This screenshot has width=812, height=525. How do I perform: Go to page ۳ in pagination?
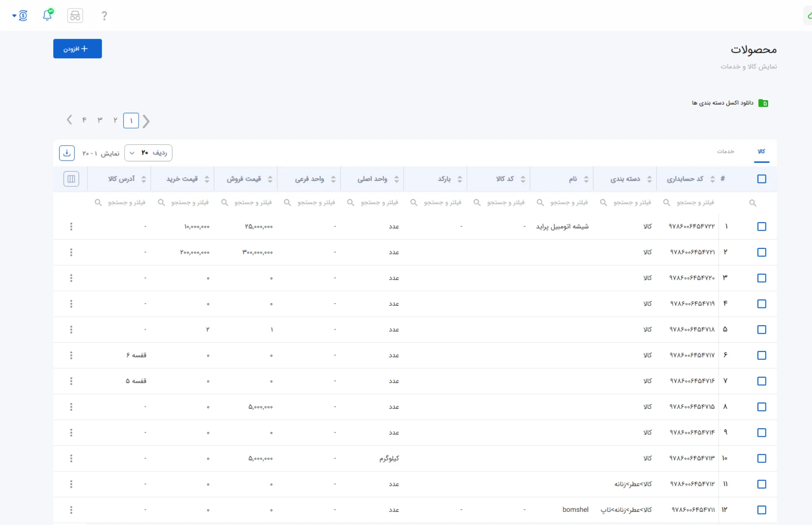pyautogui.click(x=100, y=120)
